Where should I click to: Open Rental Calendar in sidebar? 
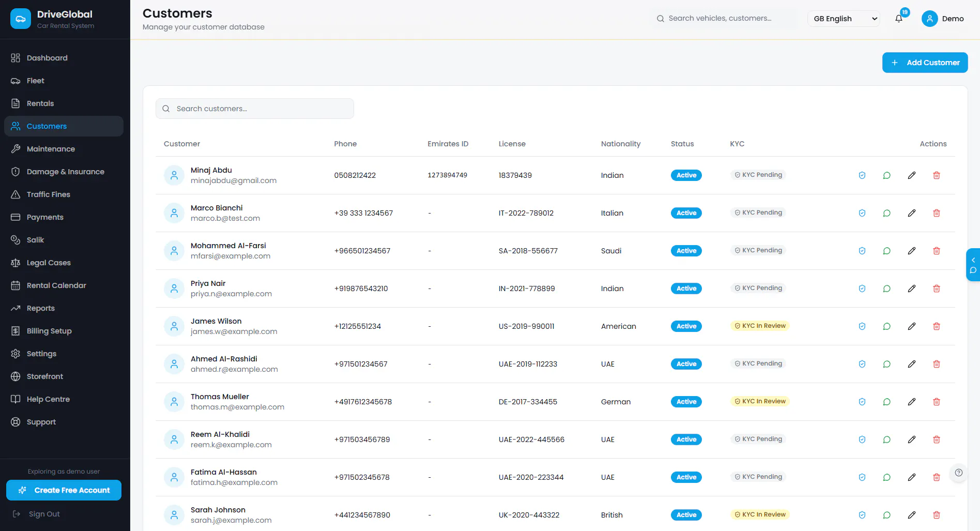(64, 285)
